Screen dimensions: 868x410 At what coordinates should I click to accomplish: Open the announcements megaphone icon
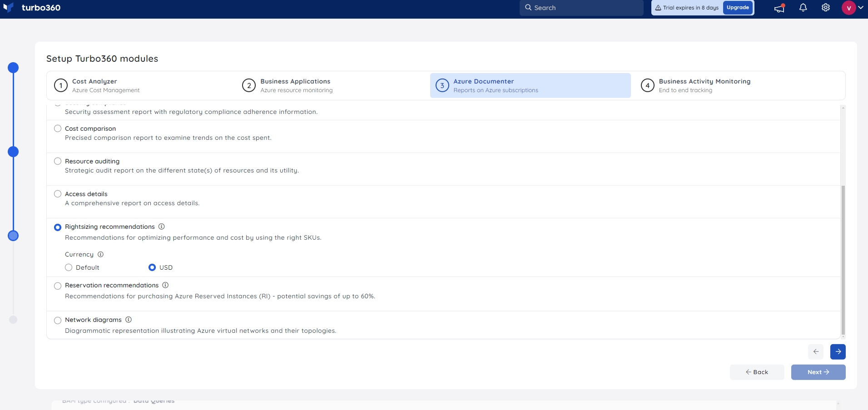779,8
